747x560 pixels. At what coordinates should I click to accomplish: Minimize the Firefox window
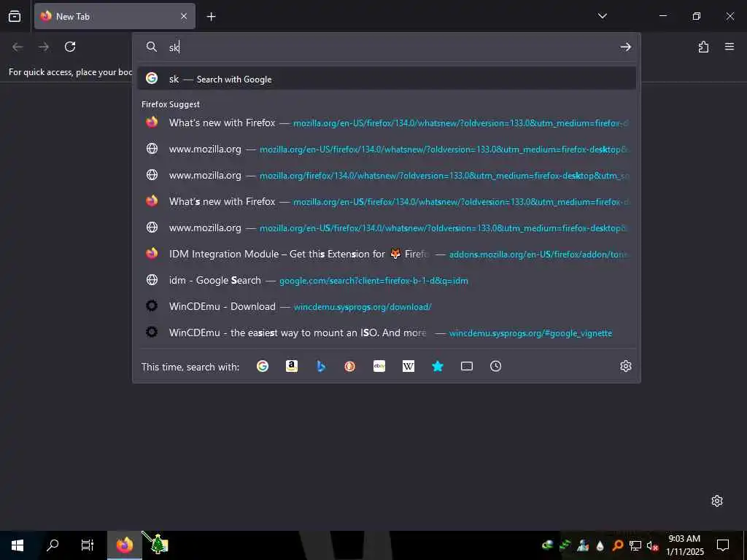coord(662,16)
